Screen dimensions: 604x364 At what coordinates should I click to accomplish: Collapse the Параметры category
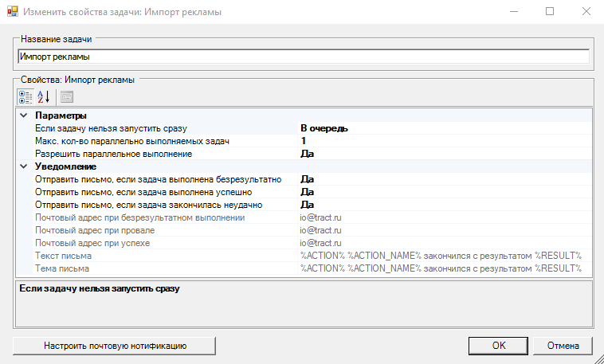coord(23,115)
